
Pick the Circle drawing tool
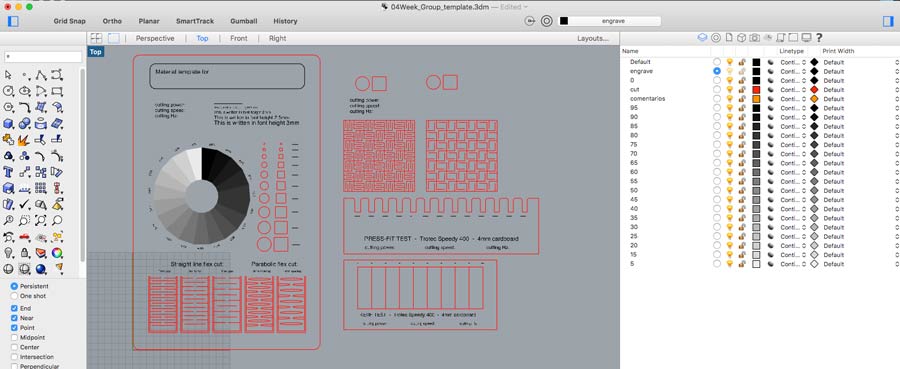tap(8, 91)
